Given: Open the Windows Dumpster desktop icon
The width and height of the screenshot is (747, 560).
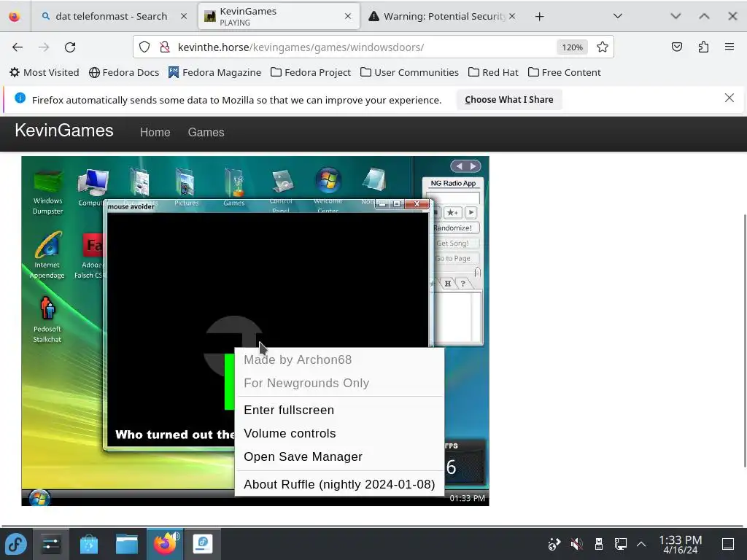Looking at the screenshot, I should [x=47, y=190].
